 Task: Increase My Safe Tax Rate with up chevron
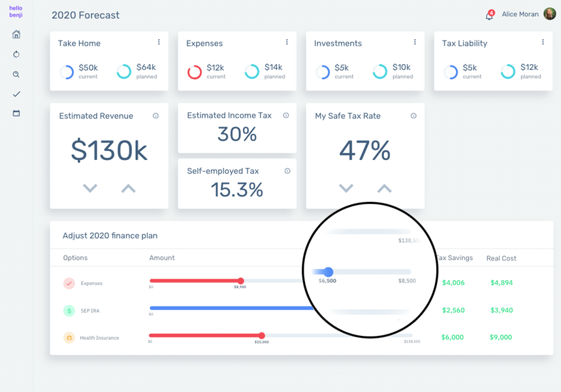click(x=385, y=188)
